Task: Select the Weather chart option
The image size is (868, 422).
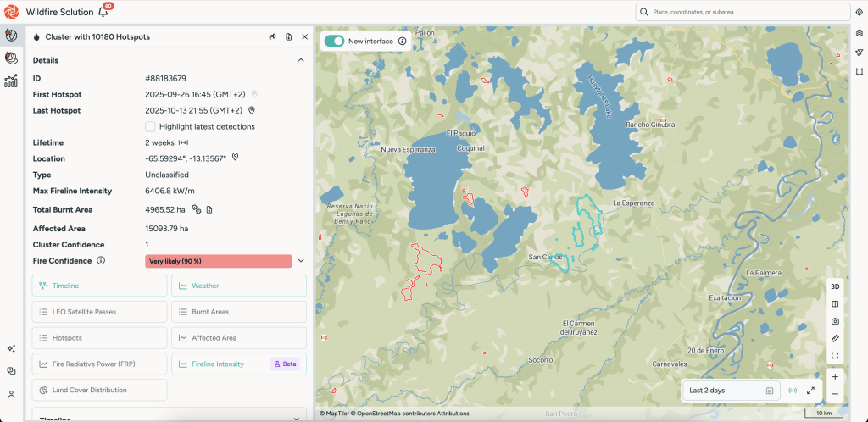Action: tap(238, 286)
